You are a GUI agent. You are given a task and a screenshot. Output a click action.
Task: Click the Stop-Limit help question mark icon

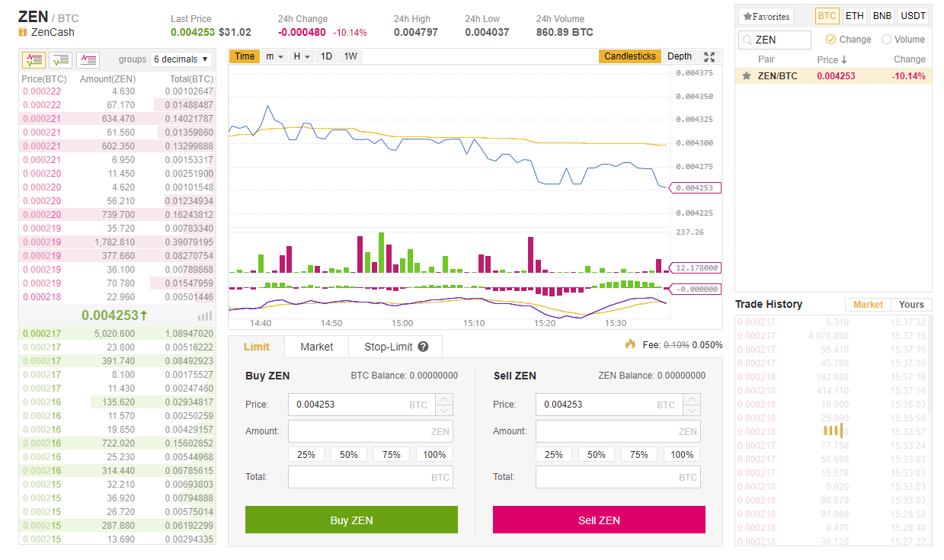click(x=424, y=347)
